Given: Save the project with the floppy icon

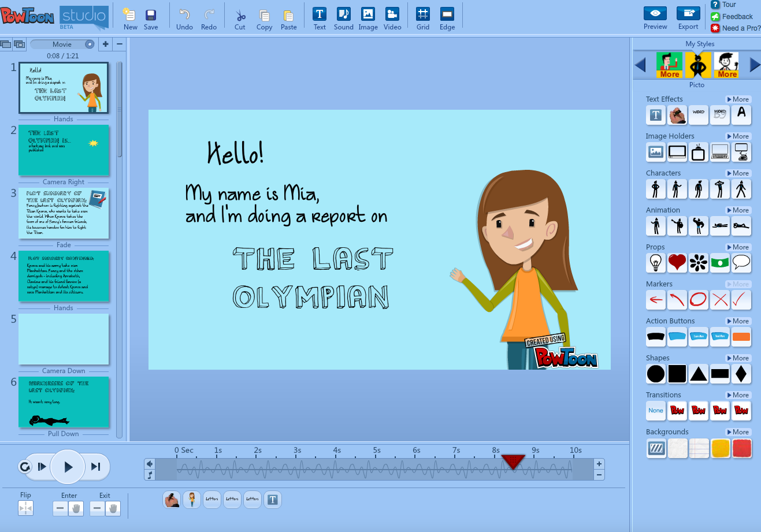Looking at the screenshot, I should (151, 19).
